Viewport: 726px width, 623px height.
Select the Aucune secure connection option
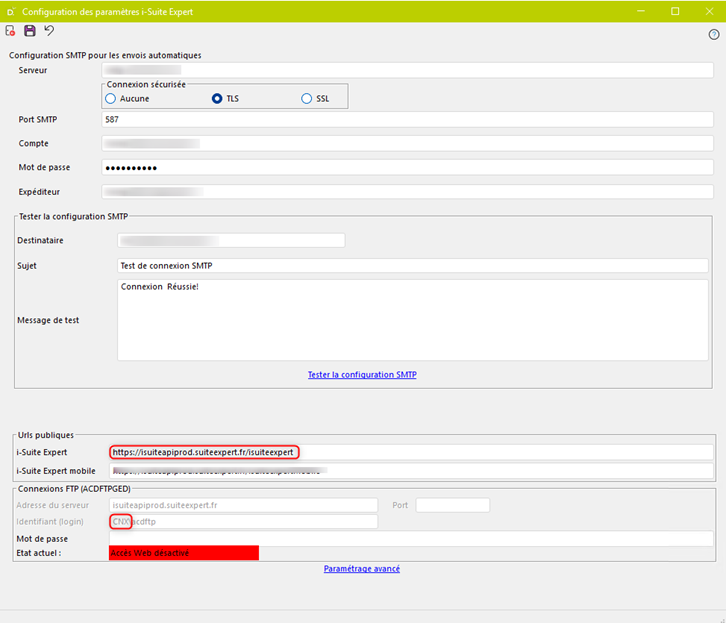pos(111,99)
